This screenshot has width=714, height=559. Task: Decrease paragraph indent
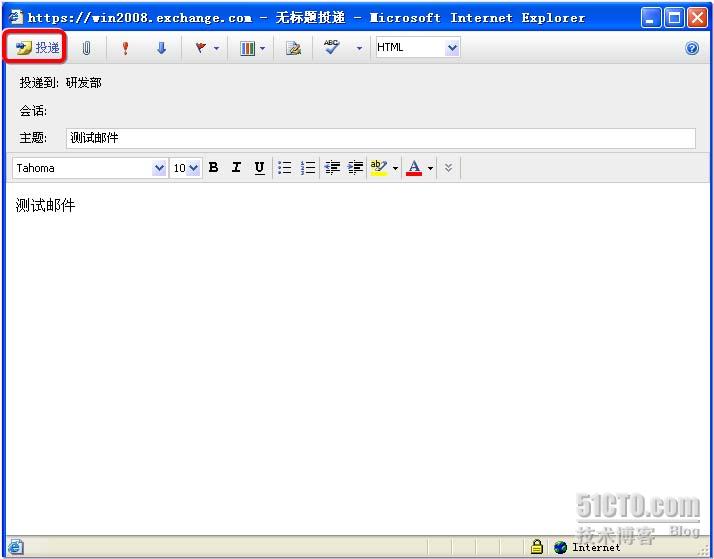coord(332,168)
